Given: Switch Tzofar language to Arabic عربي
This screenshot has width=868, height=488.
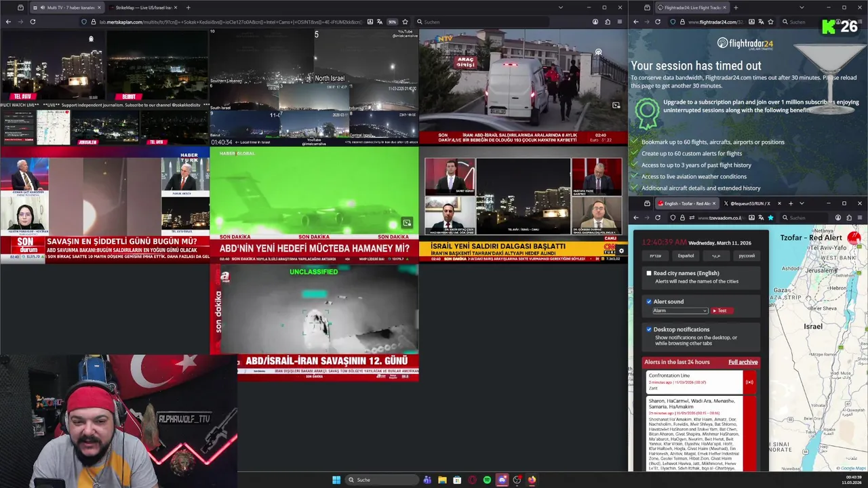Looking at the screenshot, I should coord(716,256).
